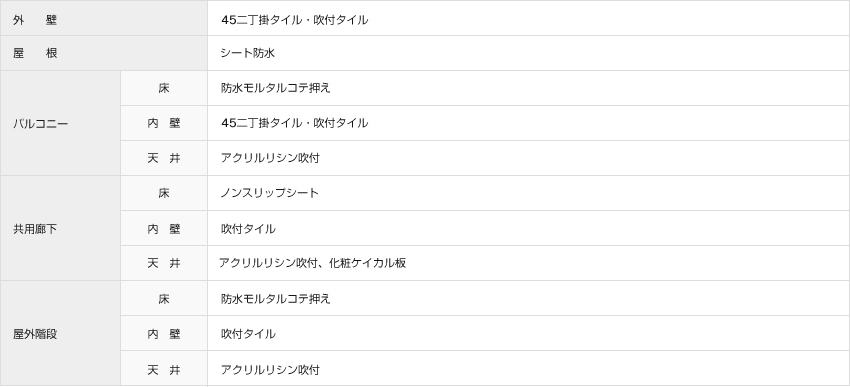The image size is (850, 387).
Task: Select 屋外階段 内壁 吹付タイル value
Action: (x=248, y=334)
